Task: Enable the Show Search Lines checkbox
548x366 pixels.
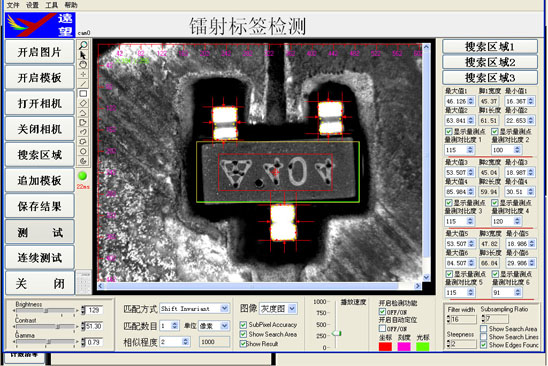Action: pos(484,337)
